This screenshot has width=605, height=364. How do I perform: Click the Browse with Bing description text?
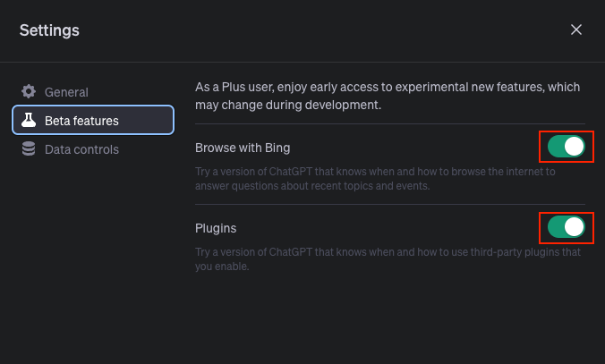tap(375, 179)
